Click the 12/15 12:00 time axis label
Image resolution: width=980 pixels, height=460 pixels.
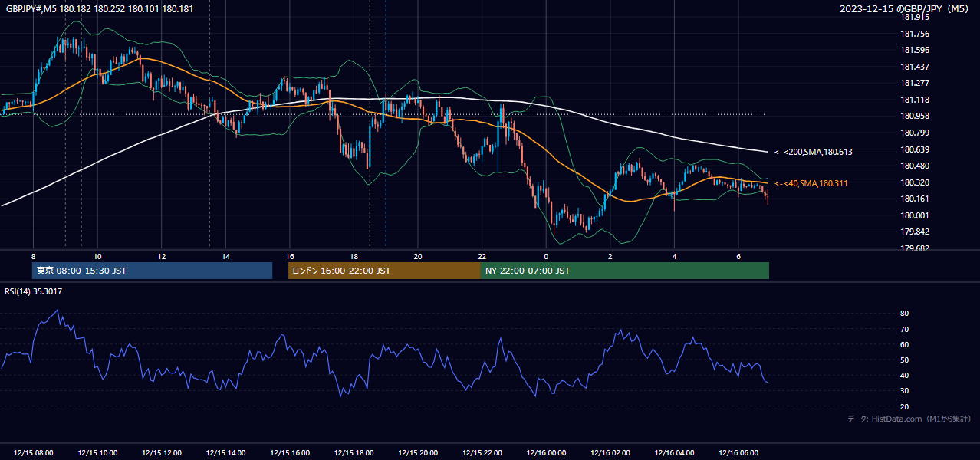tap(161, 453)
